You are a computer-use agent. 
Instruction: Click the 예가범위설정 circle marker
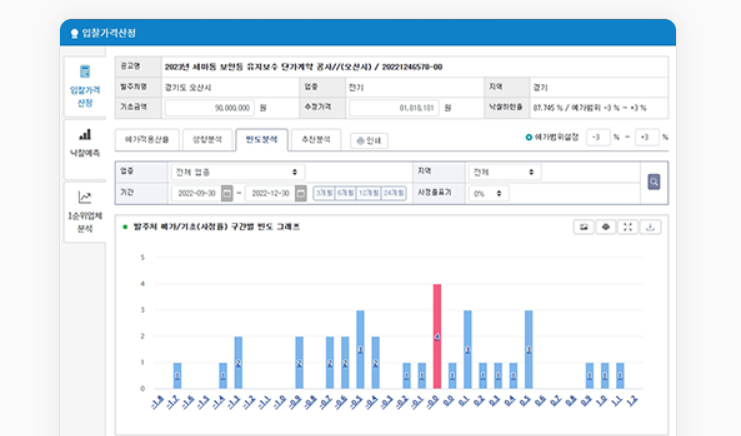[x=529, y=137]
